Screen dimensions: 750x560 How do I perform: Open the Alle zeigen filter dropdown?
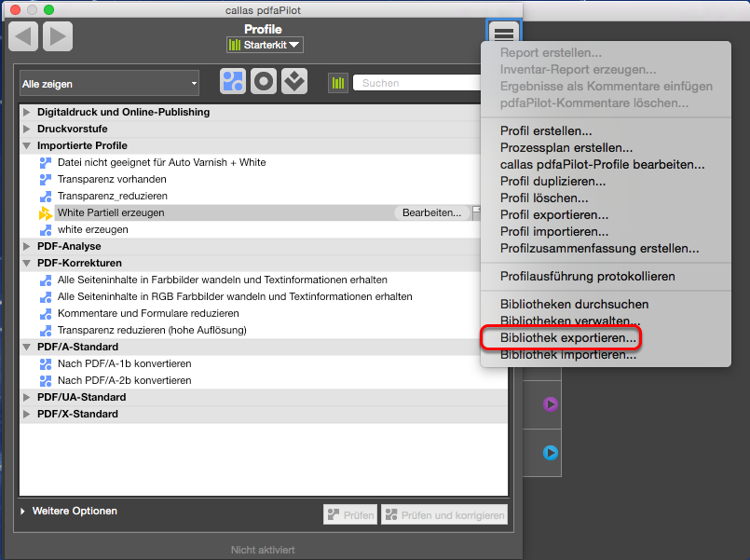[x=110, y=84]
